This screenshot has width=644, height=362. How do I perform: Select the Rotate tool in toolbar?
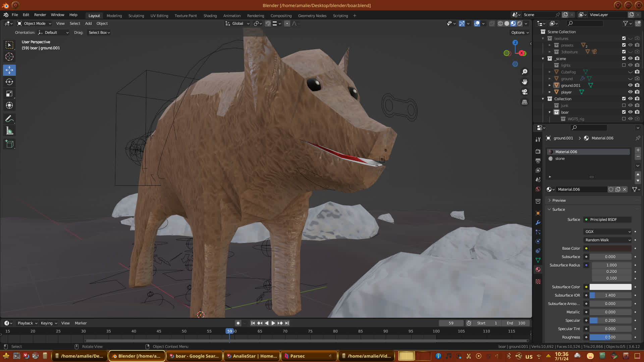pos(9,82)
